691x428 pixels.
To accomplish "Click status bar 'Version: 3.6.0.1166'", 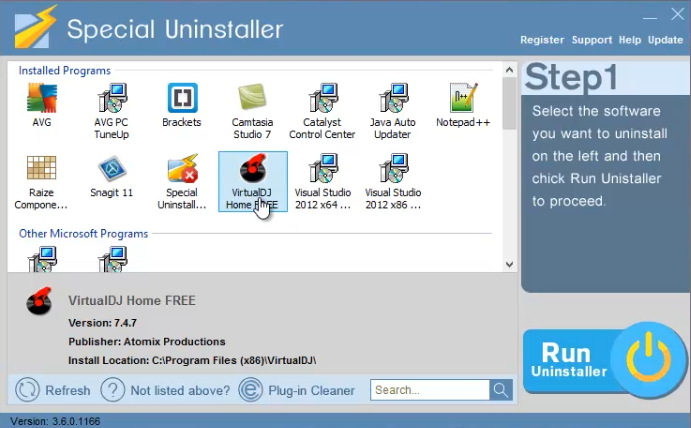I will pos(55,421).
